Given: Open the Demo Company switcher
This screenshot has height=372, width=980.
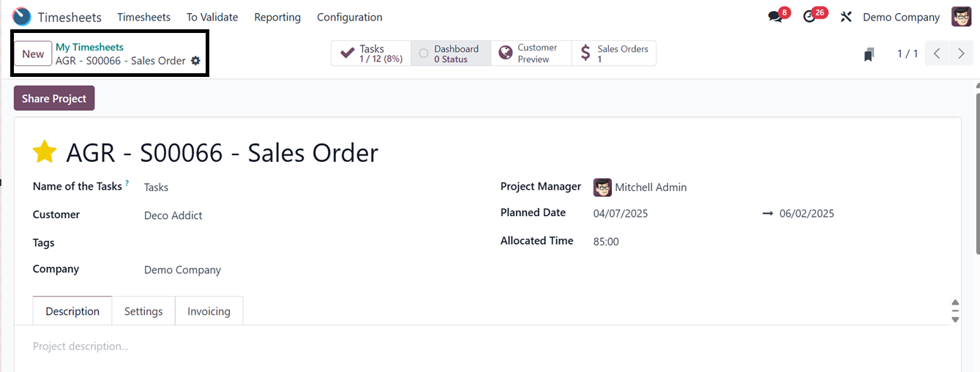Looking at the screenshot, I should pos(901,17).
